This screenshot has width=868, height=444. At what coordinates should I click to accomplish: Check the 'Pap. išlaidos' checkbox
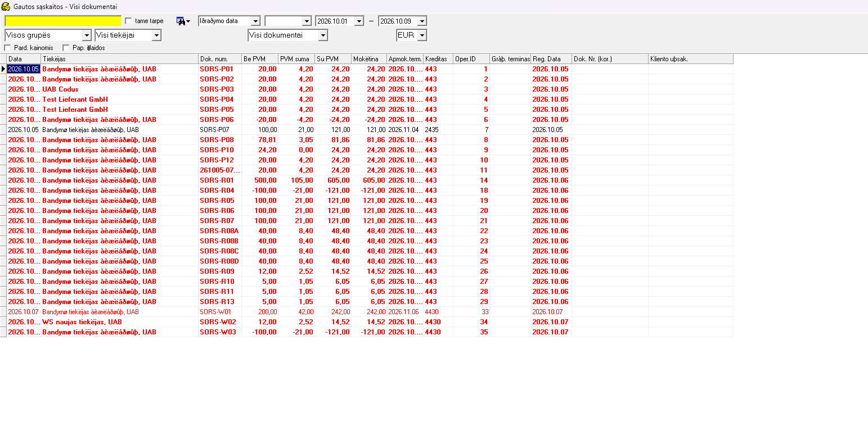(x=66, y=48)
